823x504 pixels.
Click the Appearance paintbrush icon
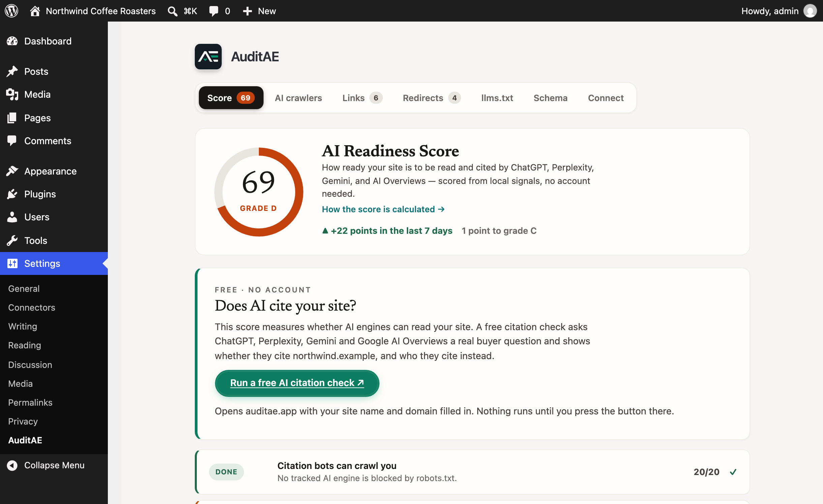pos(12,171)
